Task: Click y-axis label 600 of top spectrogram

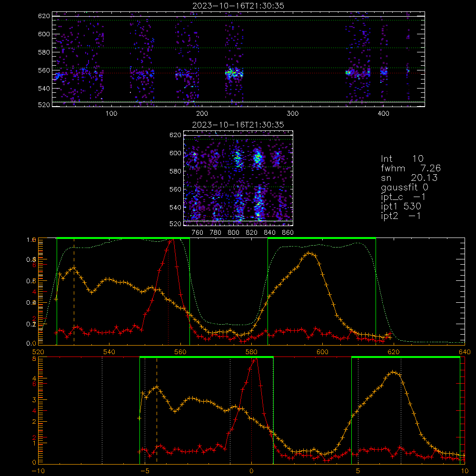Action: pos(44,34)
